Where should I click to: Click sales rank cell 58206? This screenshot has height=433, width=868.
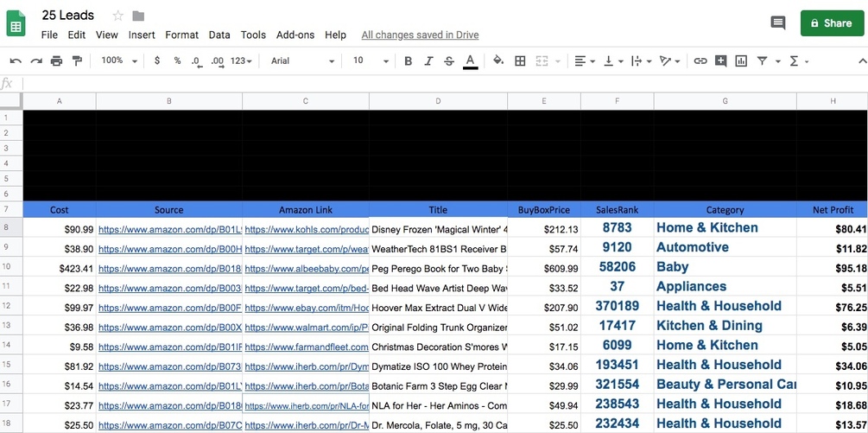[x=618, y=267]
